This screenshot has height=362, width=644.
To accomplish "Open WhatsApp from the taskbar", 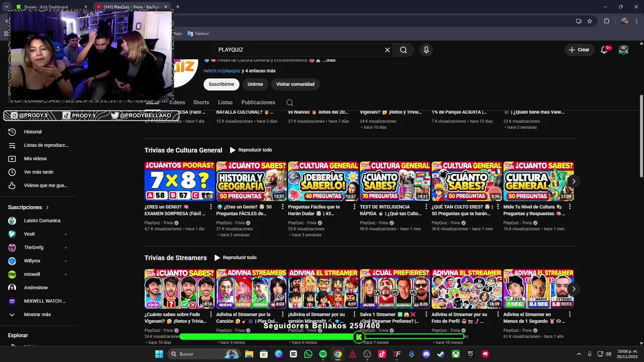I will (308, 354).
